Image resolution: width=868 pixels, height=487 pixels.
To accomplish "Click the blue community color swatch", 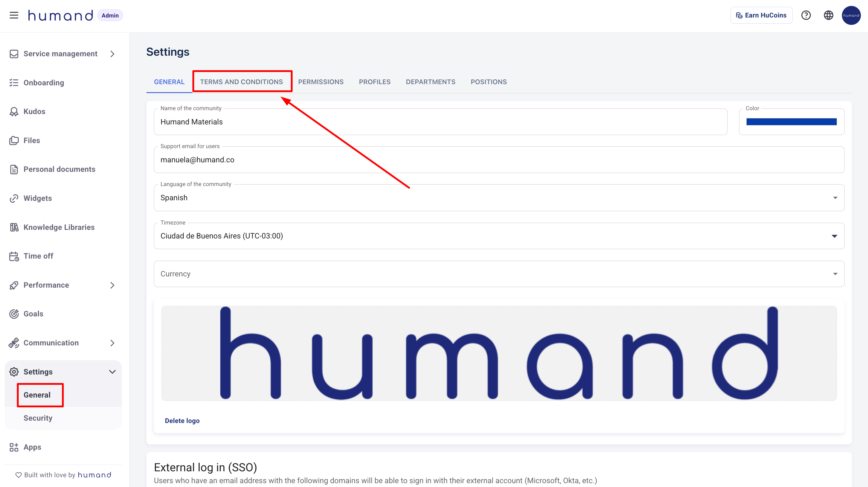I will (791, 122).
